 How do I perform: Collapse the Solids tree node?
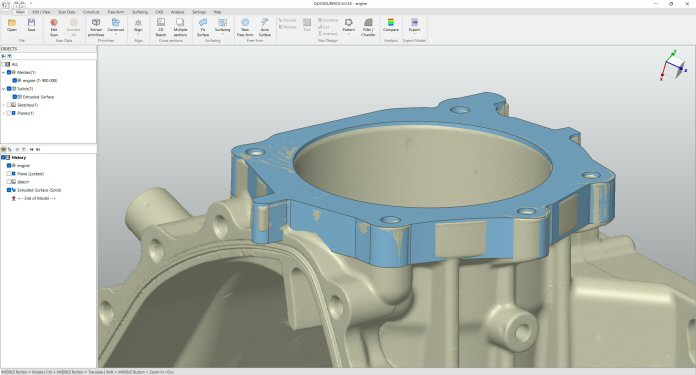point(4,89)
